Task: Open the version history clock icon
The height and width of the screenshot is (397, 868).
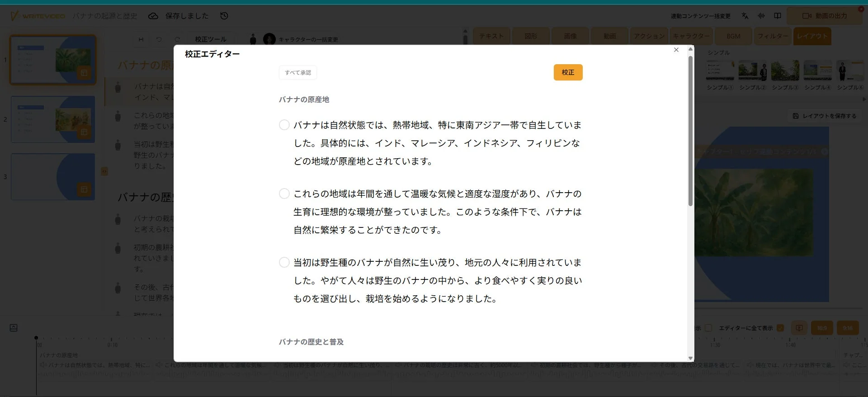Action: pyautogui.click(x=224, y=16)
